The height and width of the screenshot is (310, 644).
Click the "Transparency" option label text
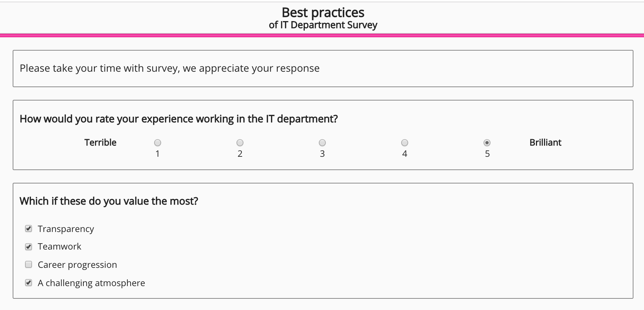click(x=66, y=229)
